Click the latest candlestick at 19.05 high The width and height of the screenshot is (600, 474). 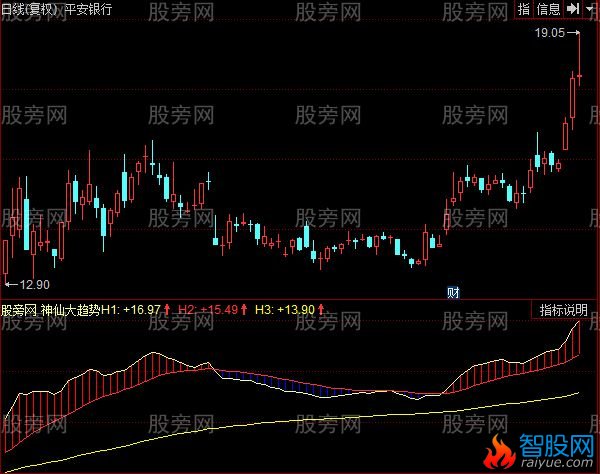pos(579,59)
